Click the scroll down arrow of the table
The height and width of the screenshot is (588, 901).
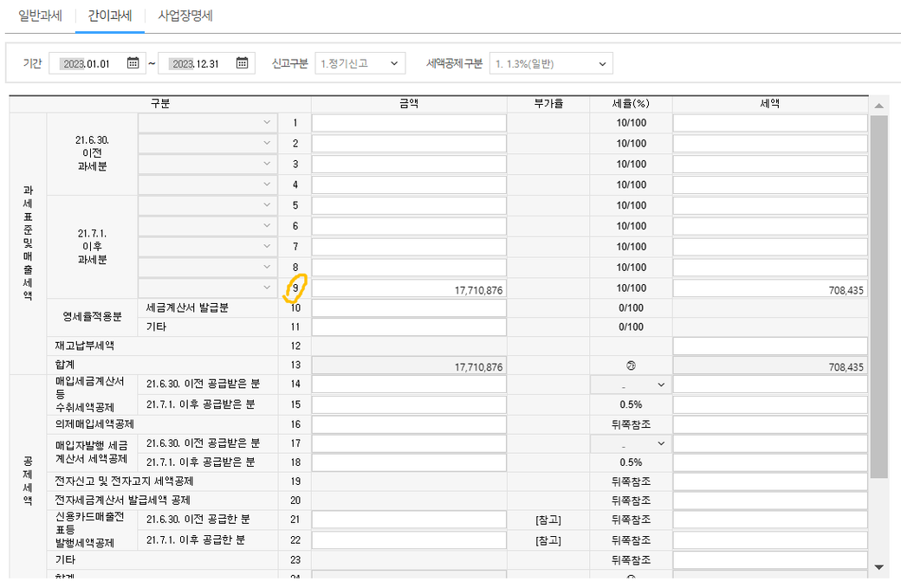click(879, 567)
